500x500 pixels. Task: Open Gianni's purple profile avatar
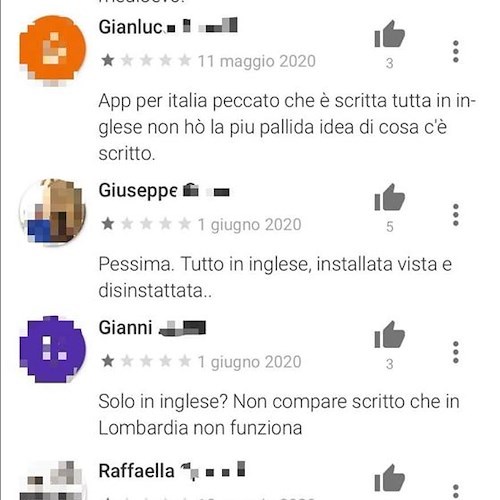52,349
